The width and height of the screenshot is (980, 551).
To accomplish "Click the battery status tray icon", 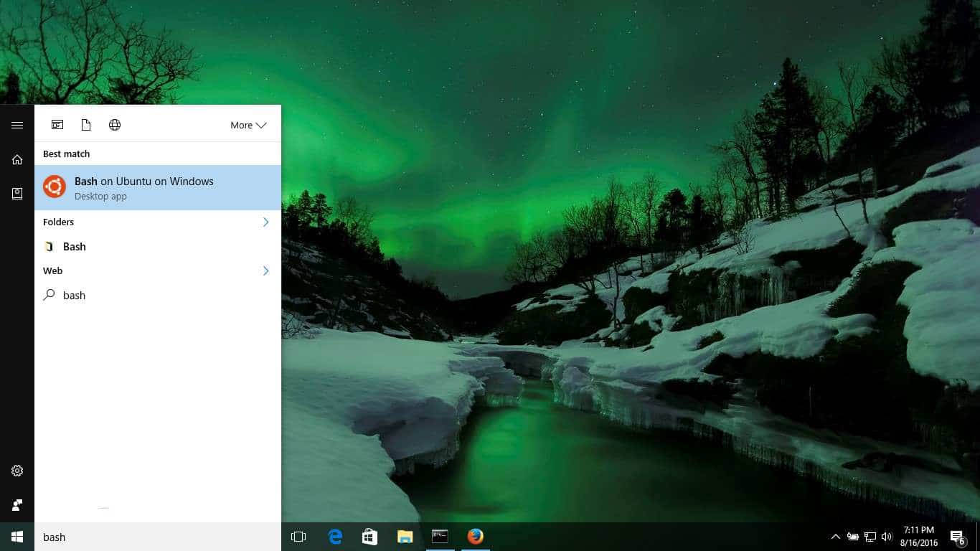I will 853,537.
